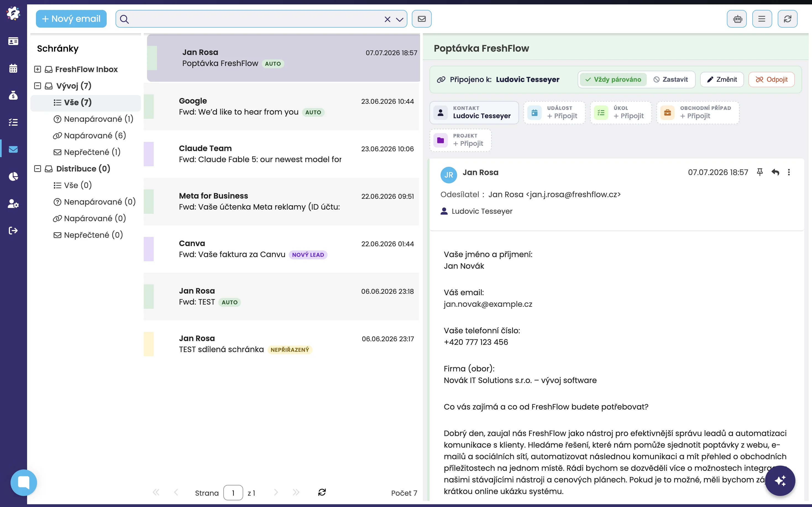The width and height of the screenshot is (812, 507).
Task: Open the hamburger list menu button
Action: point(762,19)
